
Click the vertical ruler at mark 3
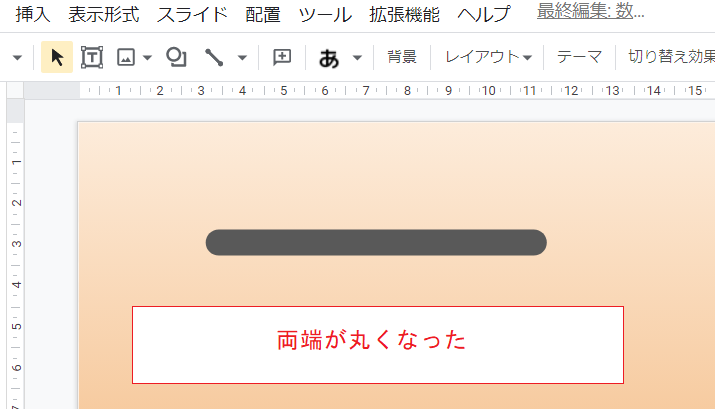(16, 244)
